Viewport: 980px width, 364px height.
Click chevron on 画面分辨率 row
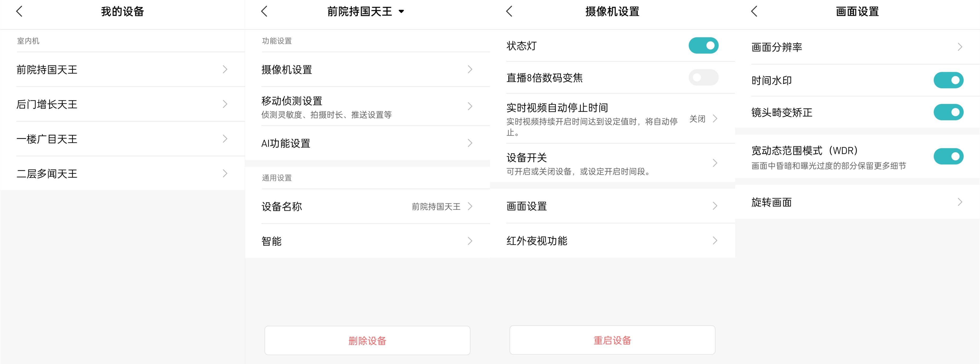click(x=960, y=47)
